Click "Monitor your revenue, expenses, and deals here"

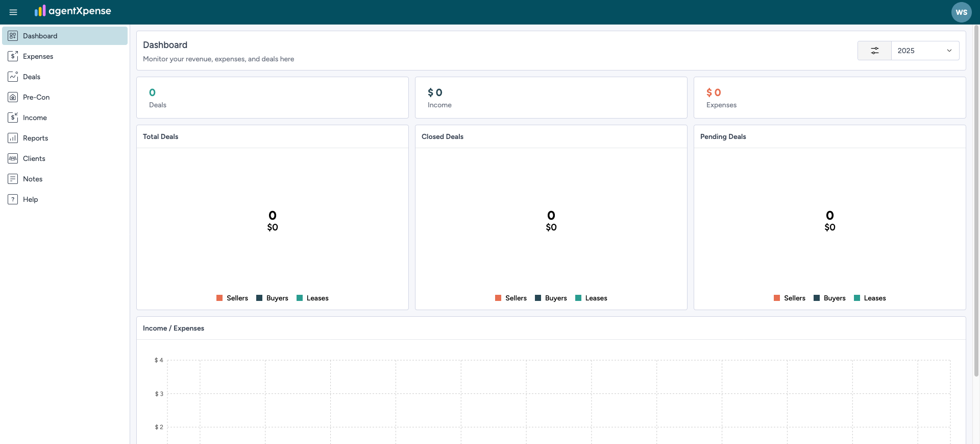218,59
